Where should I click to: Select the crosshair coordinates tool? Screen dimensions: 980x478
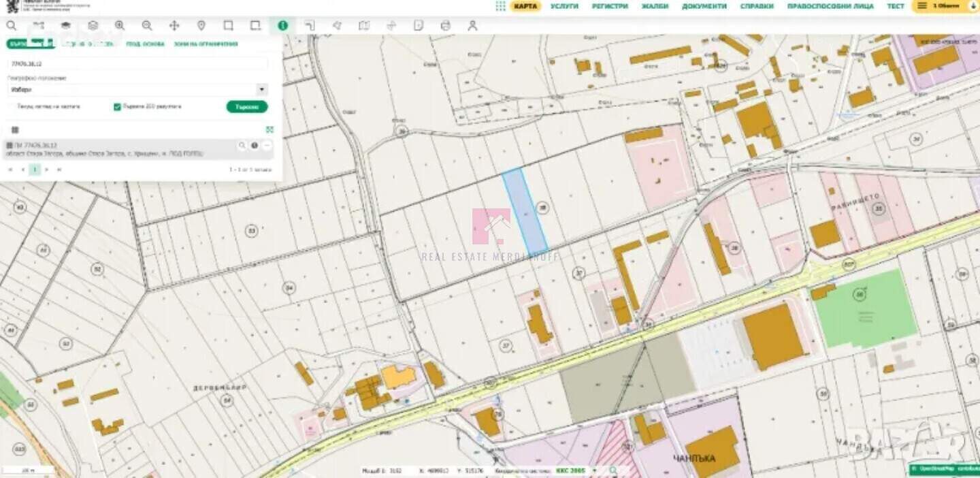(391, 26)
